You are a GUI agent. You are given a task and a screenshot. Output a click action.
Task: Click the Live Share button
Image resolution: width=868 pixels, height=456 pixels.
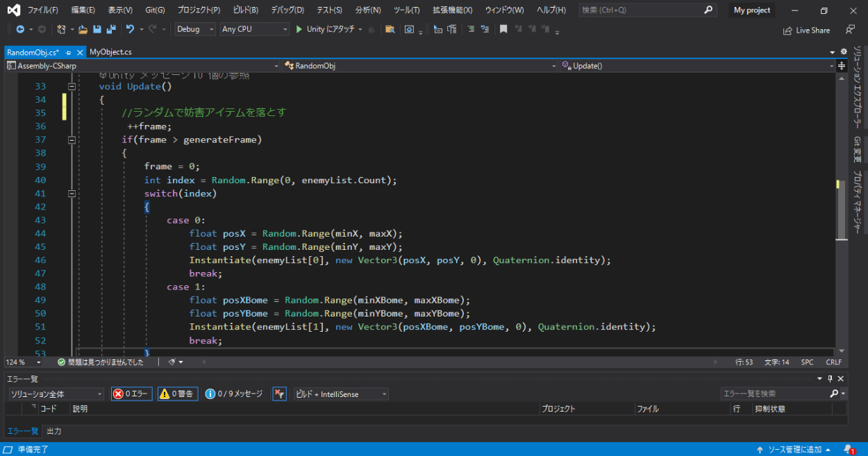point(806,30)
